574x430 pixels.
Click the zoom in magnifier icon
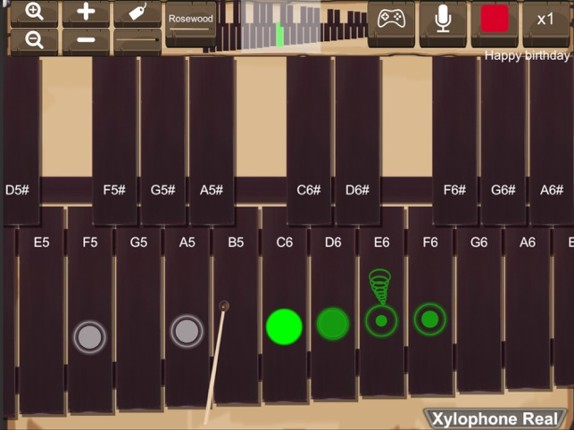click(x=34, y=12)
